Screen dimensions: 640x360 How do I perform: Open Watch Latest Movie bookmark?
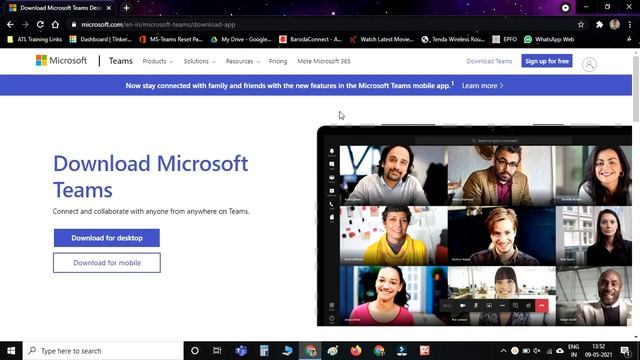point(382,39)
